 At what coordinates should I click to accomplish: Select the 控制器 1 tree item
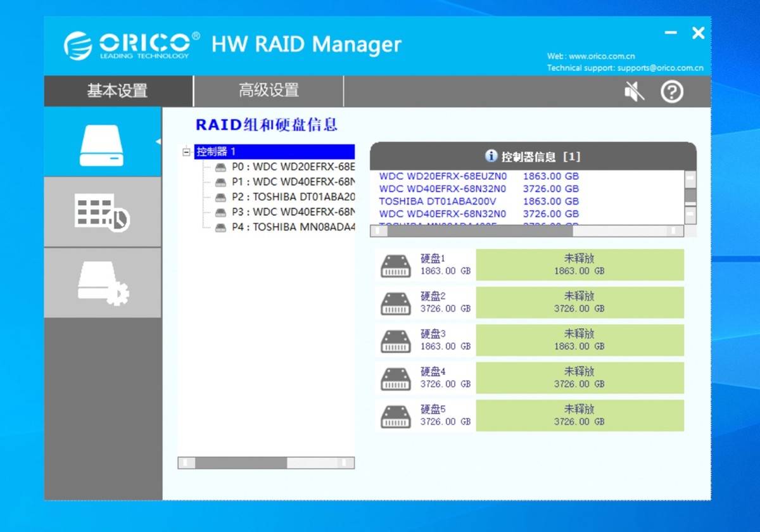pos(274,152)
